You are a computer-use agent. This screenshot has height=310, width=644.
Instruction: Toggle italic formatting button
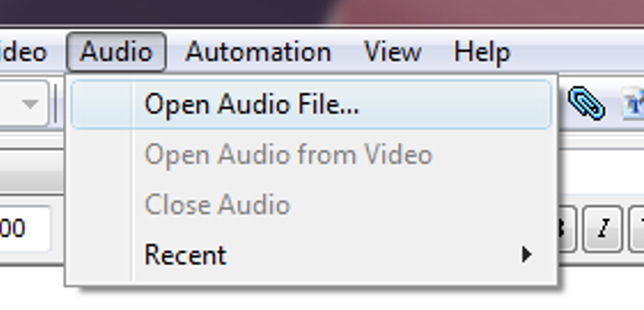(x=604, y=228)
